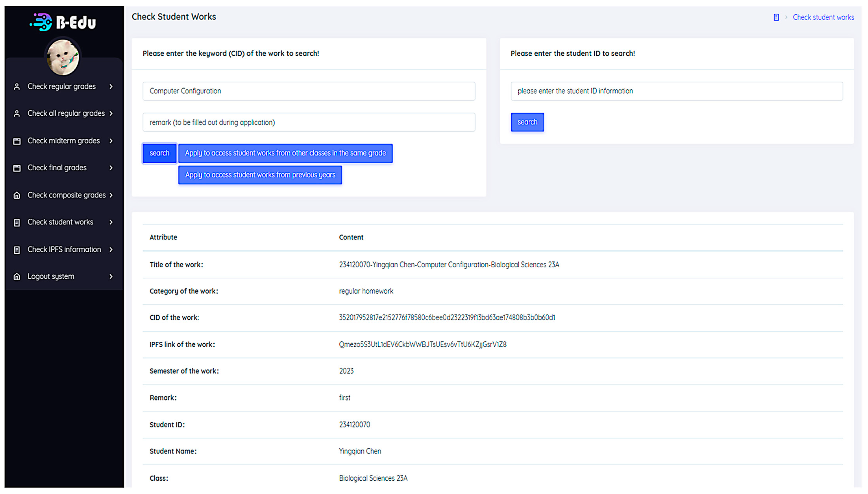The width and height of the screenshot is (868, 494).
Task: Click the home icon beside Logout system
Action: (x=17, y=277)
